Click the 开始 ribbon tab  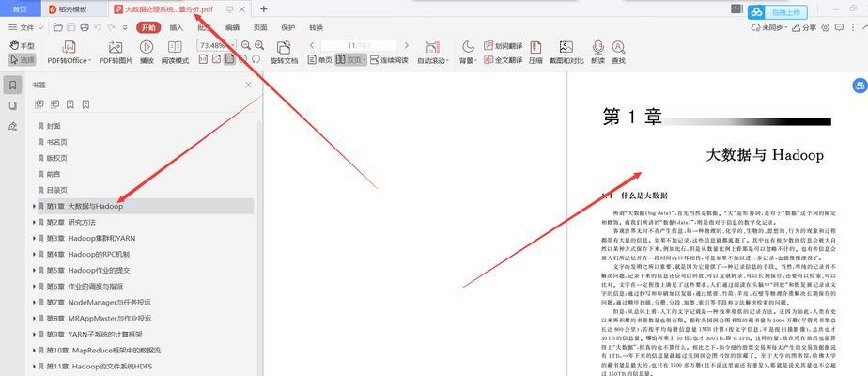pyautogui.click(x=148, y=27)
